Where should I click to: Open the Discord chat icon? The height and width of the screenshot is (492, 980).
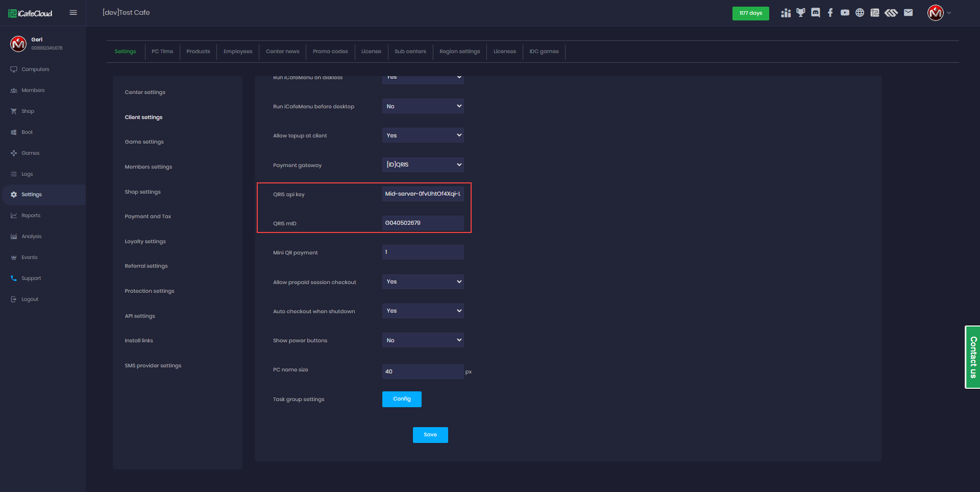815,13
